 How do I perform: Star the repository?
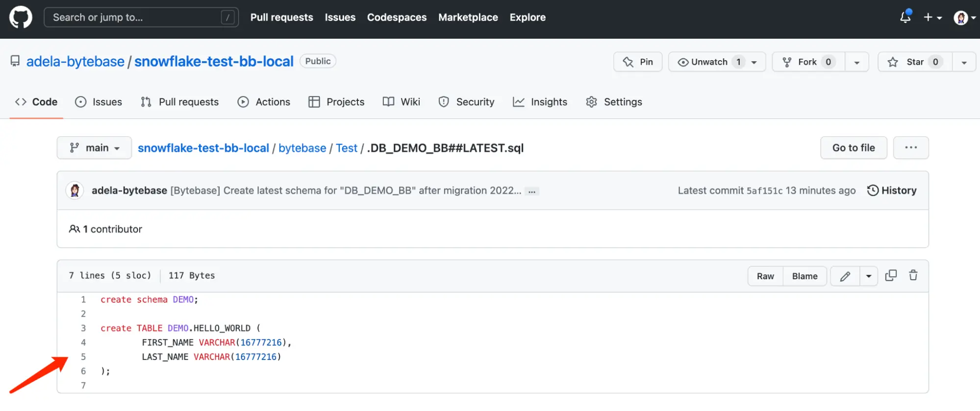[915, 62]
